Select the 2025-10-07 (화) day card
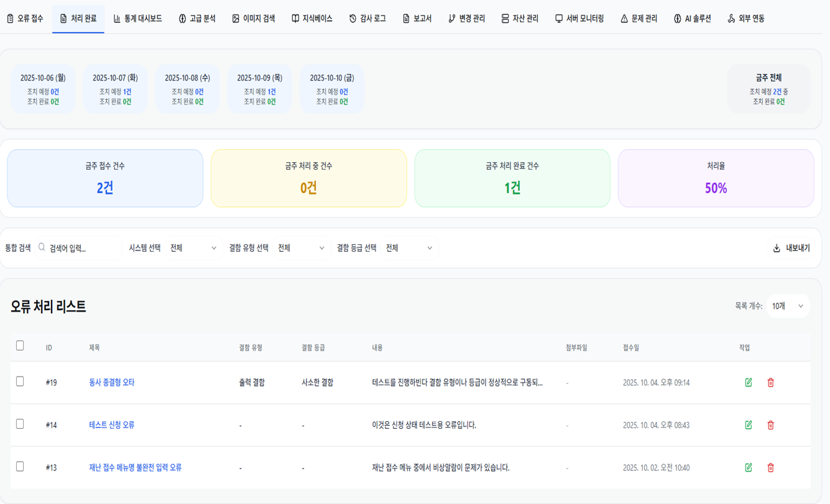 tap(115, 89)
